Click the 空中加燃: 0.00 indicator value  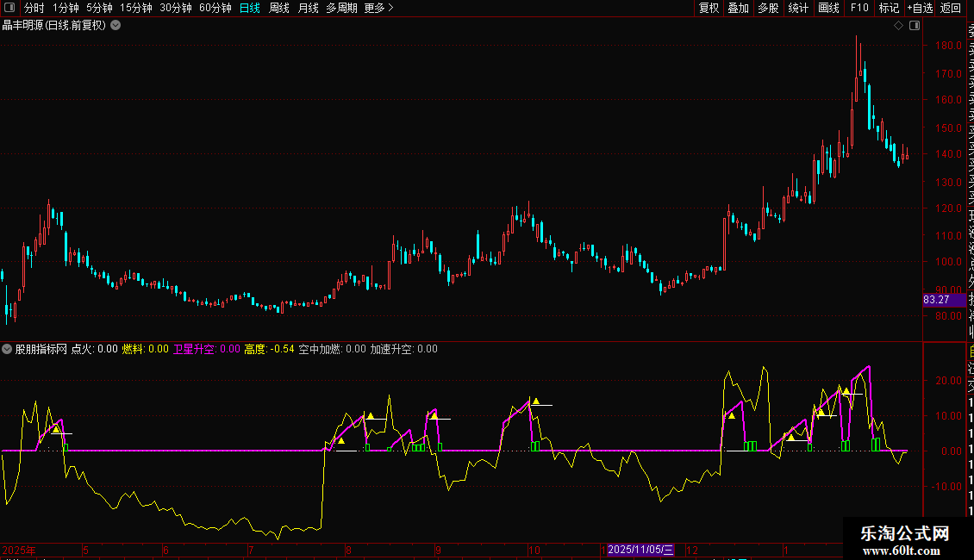[x=333, y=349]
